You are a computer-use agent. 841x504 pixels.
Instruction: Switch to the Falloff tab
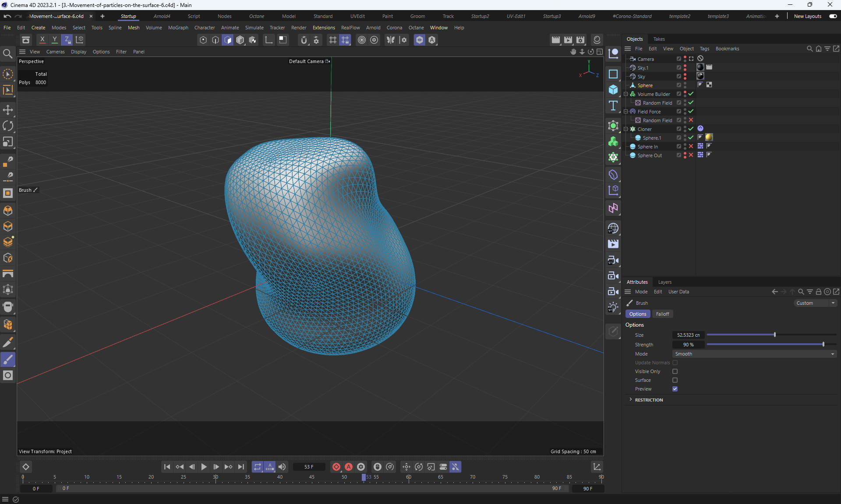pos(662,314)
